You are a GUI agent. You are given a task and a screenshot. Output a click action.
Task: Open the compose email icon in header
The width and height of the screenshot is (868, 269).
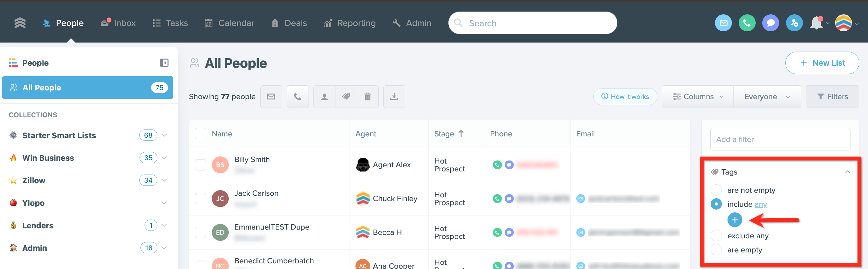tap(723, 23)
